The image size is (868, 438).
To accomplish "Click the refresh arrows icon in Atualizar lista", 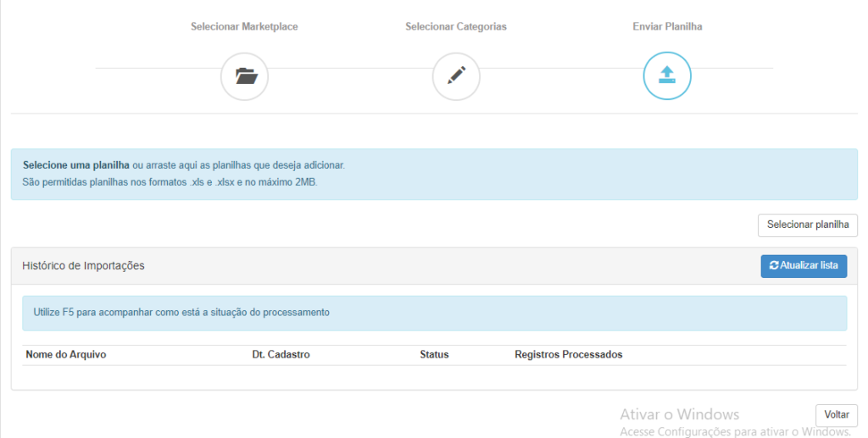I will click(x=774, y=265).
